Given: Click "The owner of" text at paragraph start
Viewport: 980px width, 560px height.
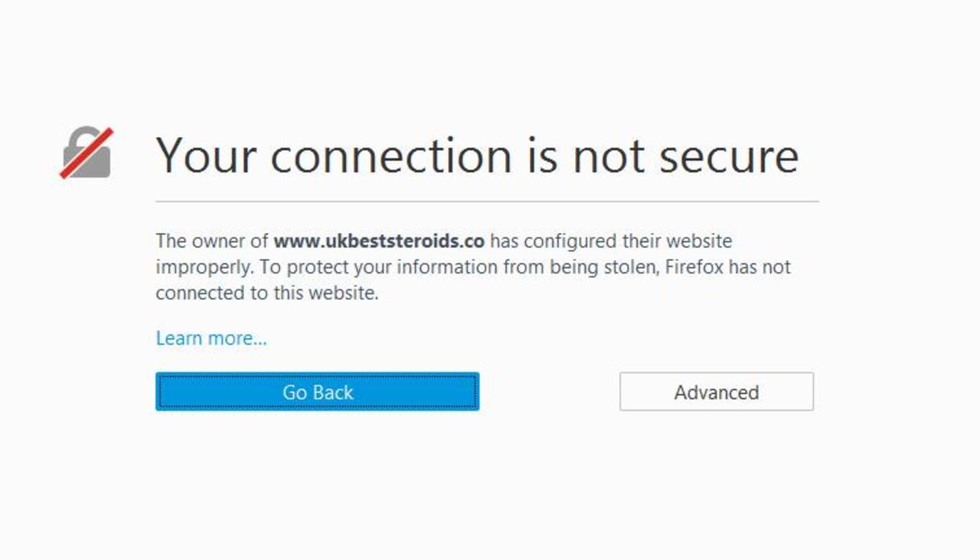Looking at the screenshot, I should [212, 241].
